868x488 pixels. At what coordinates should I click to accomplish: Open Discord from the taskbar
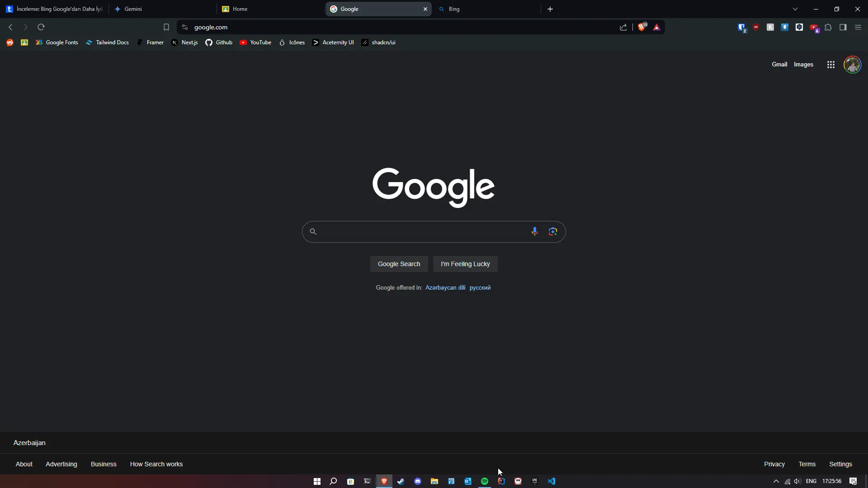418,481
